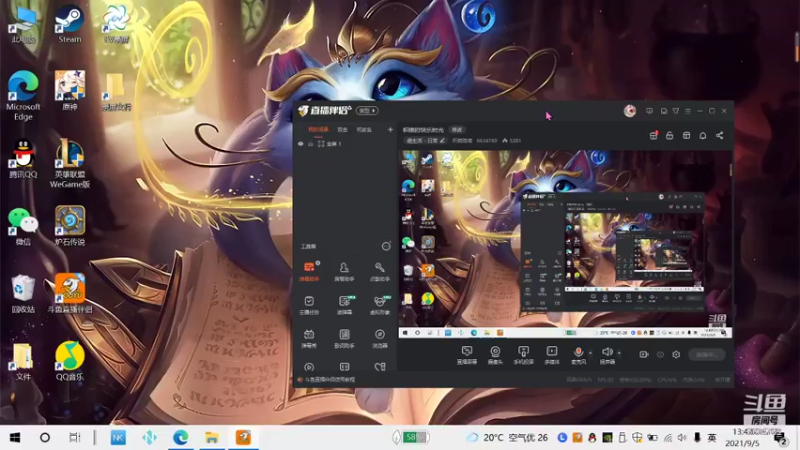Open the 弹幕秀 TV-shaped tool

[309, 338]
